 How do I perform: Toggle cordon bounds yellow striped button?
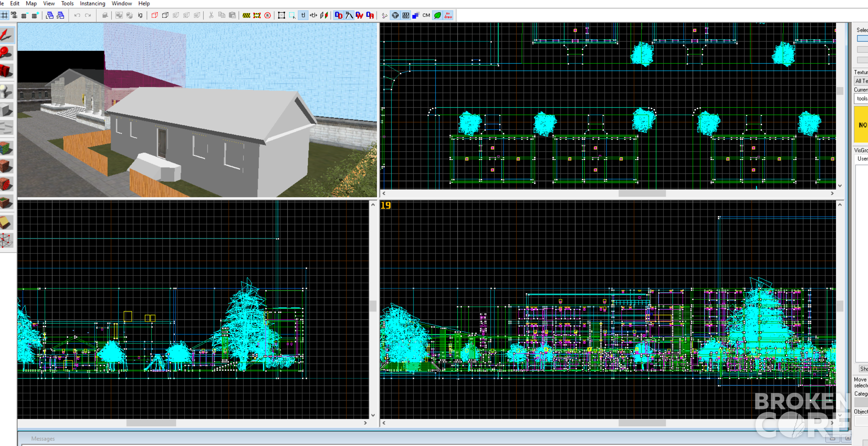pyautogui.click(x=246, y=15)
